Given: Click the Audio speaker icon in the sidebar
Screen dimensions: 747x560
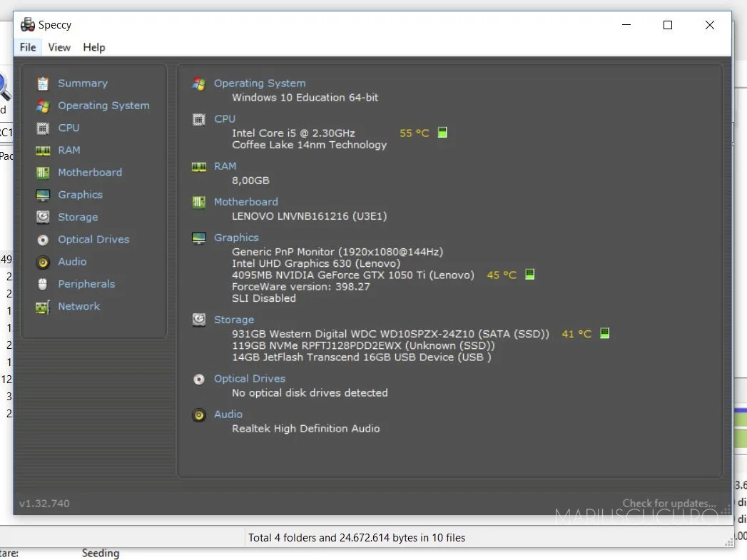Looking at the screenshot, I should 43,262.
